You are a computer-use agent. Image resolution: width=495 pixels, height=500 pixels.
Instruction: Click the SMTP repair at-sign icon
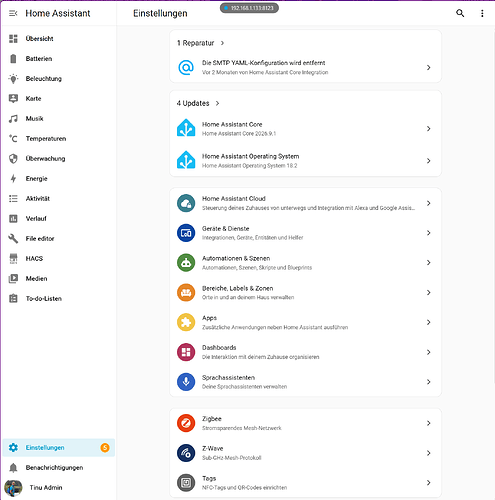click(186, 68)
